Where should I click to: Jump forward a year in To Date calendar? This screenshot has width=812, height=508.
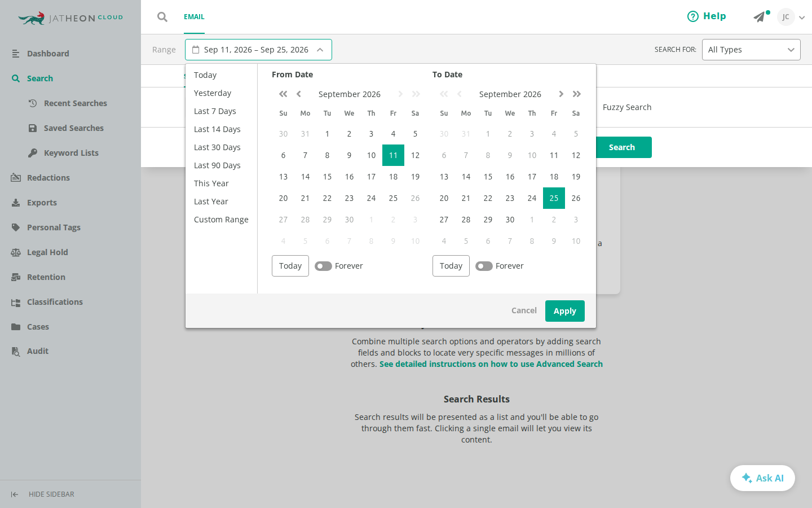[x=577, y=94]
